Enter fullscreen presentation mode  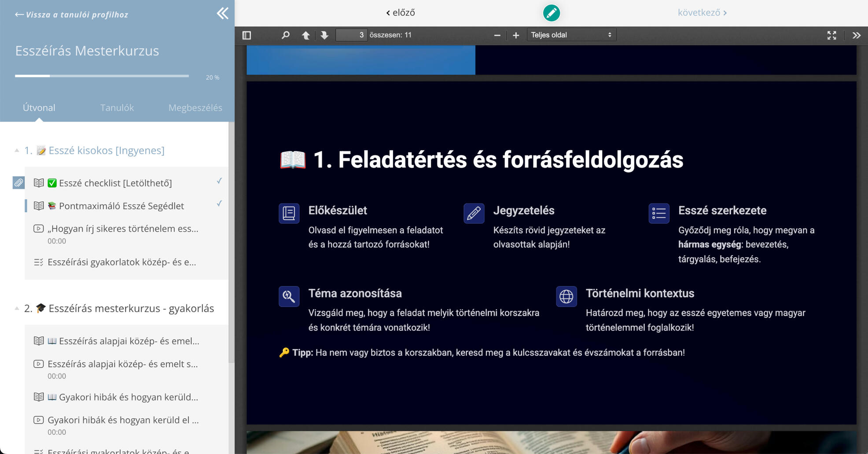[831, 35]
